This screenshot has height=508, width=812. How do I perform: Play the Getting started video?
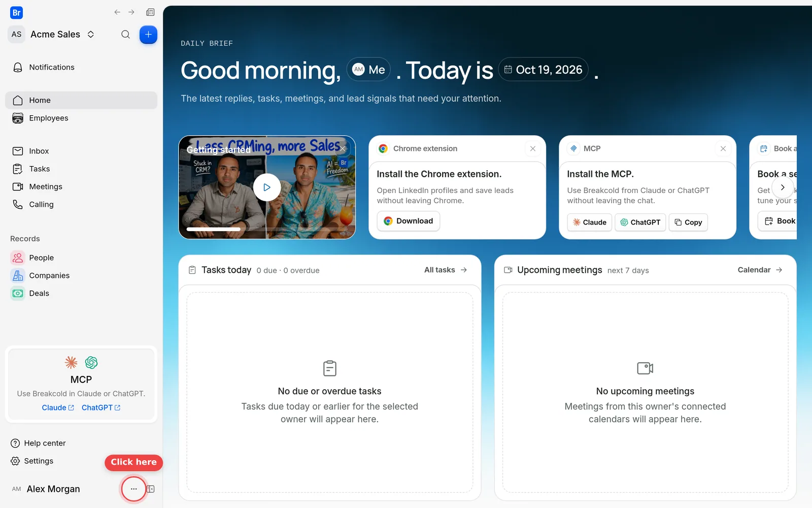[267, 187]
